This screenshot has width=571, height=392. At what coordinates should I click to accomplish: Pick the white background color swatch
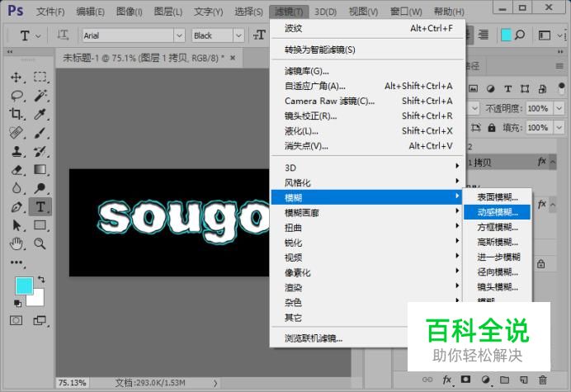pos(38,300)
